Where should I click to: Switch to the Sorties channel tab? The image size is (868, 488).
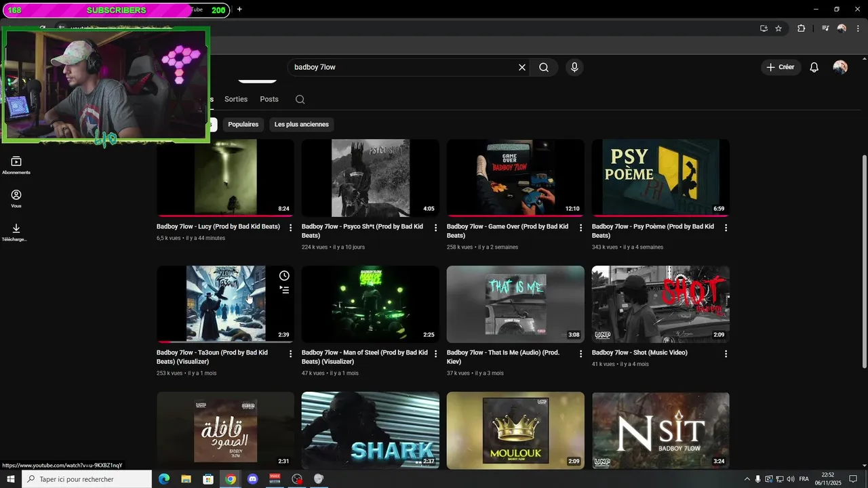click(236, 99)
